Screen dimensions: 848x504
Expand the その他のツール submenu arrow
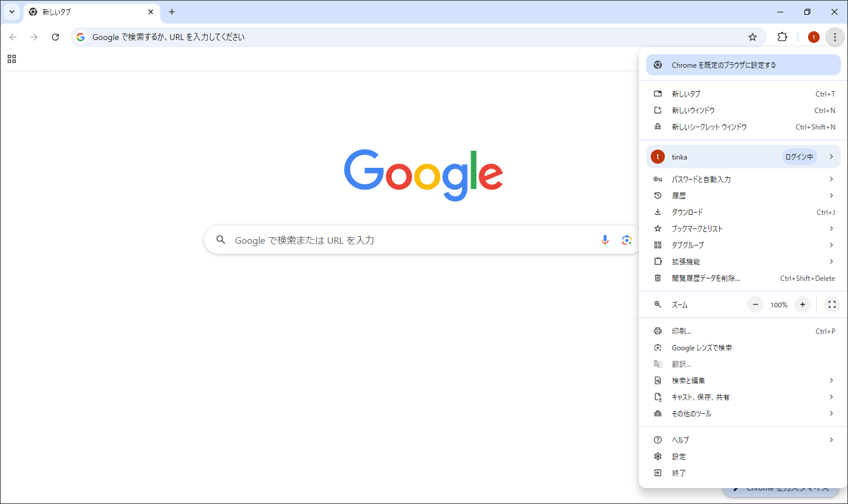831,413
